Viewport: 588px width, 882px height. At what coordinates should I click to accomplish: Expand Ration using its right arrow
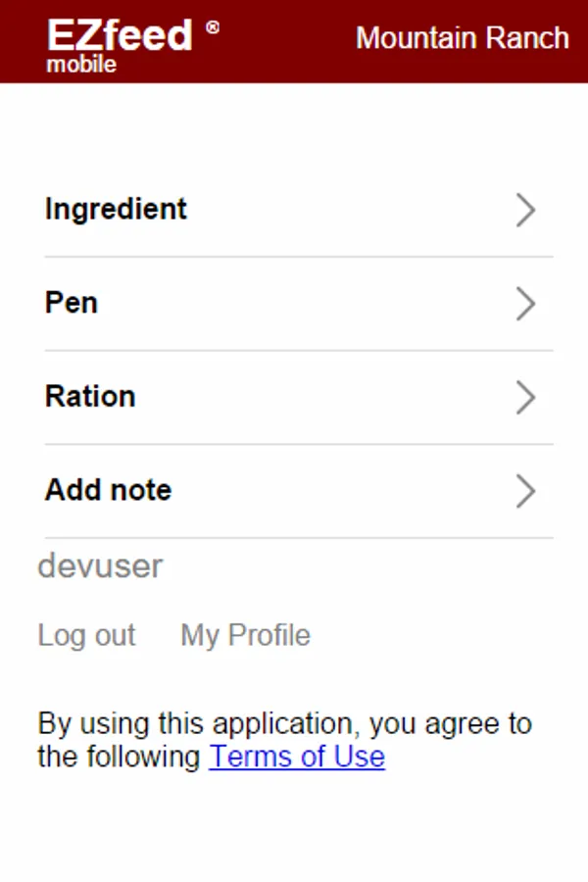pos(526,397)
